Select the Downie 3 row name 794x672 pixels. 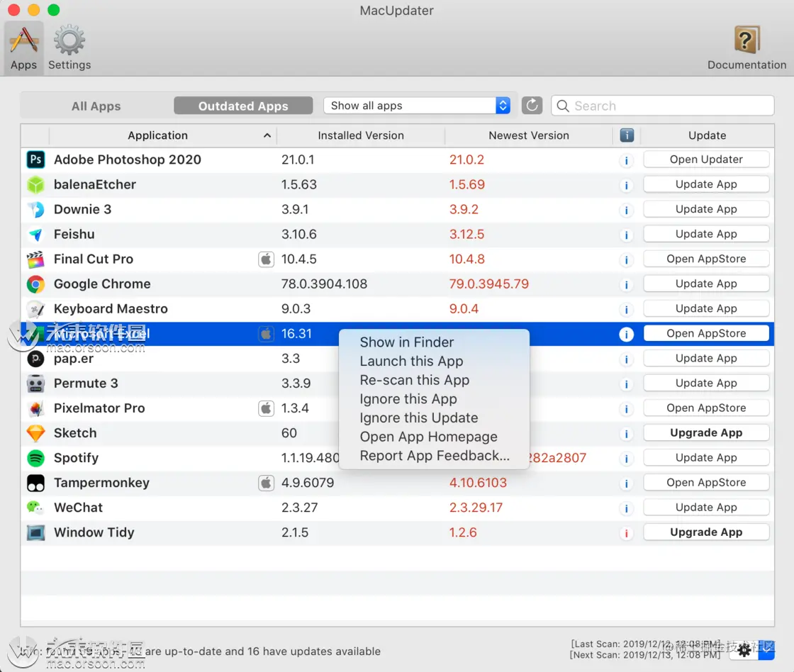coord(82,209)
